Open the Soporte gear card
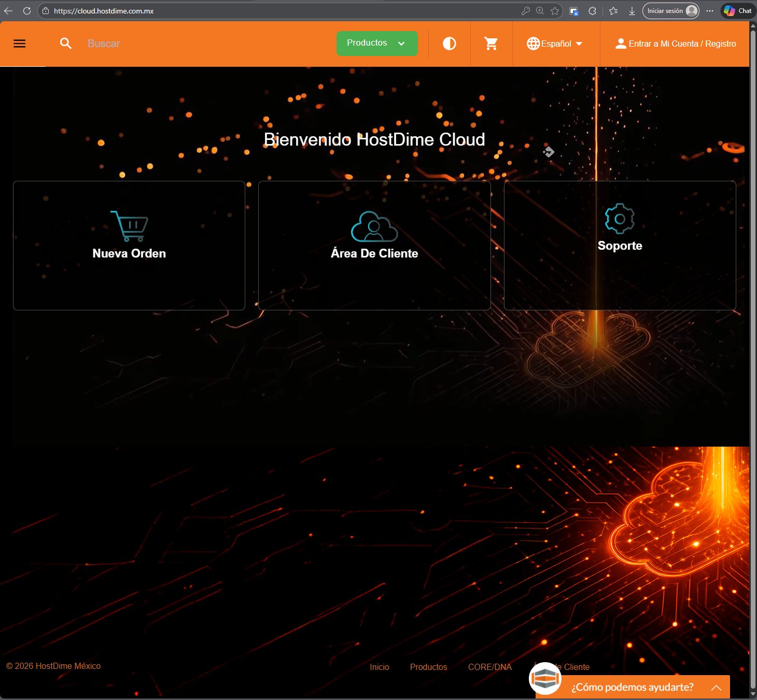Viewport: 757px width, 700px height. coord(620,246)
